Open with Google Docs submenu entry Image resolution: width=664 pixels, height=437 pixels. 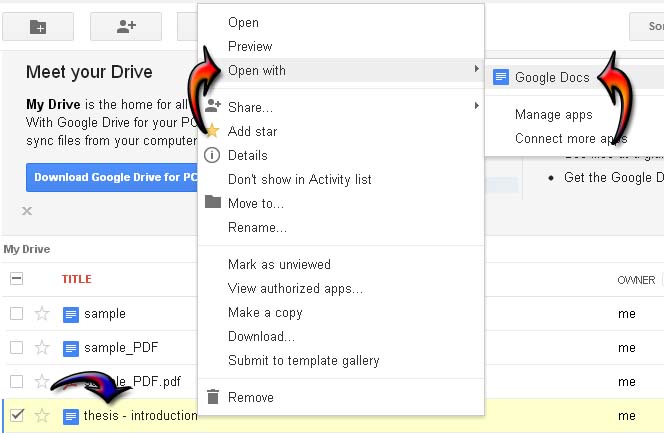(574, 77)
